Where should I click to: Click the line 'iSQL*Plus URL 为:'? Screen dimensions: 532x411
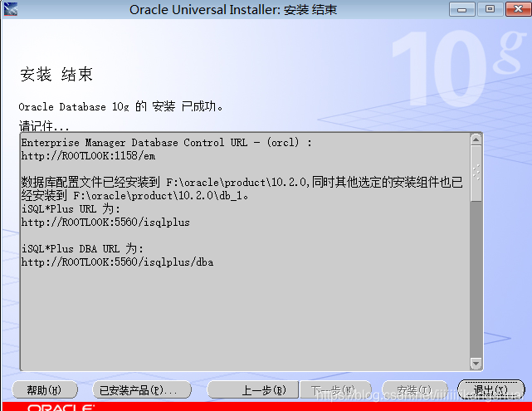[x=71, y=208]
